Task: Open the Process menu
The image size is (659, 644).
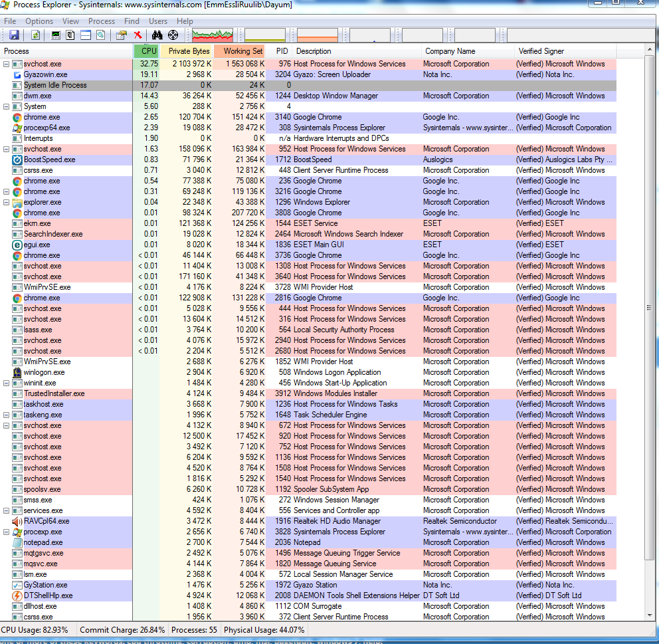Action: 101,21
